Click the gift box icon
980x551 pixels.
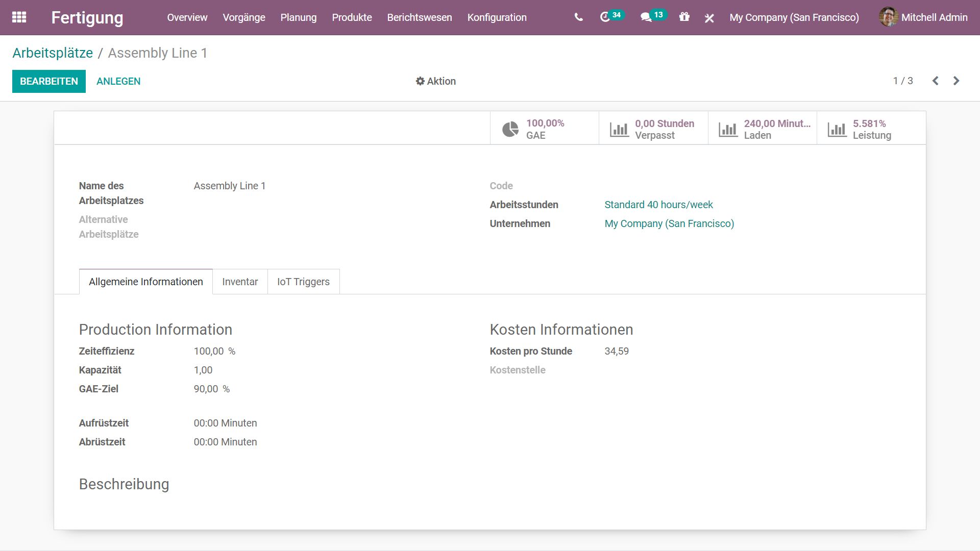[684, 17]
